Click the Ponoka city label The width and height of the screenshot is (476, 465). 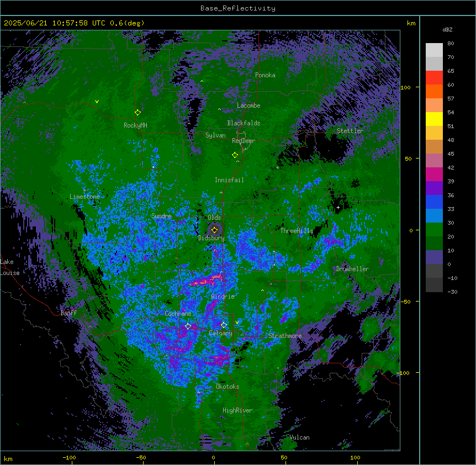coord(265,75)
